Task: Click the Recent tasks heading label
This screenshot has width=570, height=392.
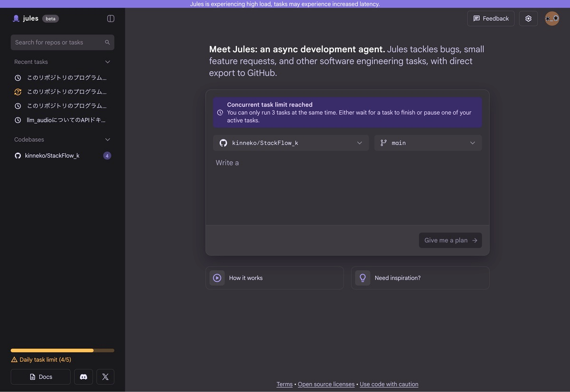Action: (x=31, y=62)
